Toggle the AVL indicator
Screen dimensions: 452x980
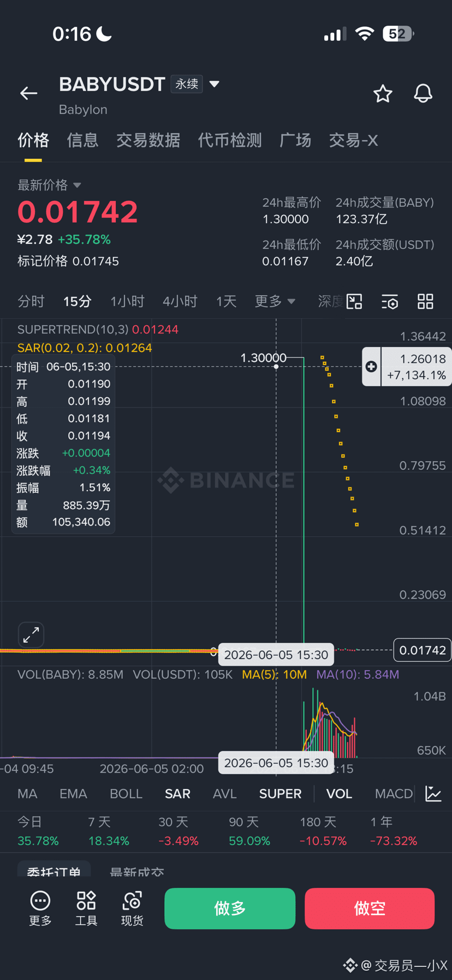(224, 793)
